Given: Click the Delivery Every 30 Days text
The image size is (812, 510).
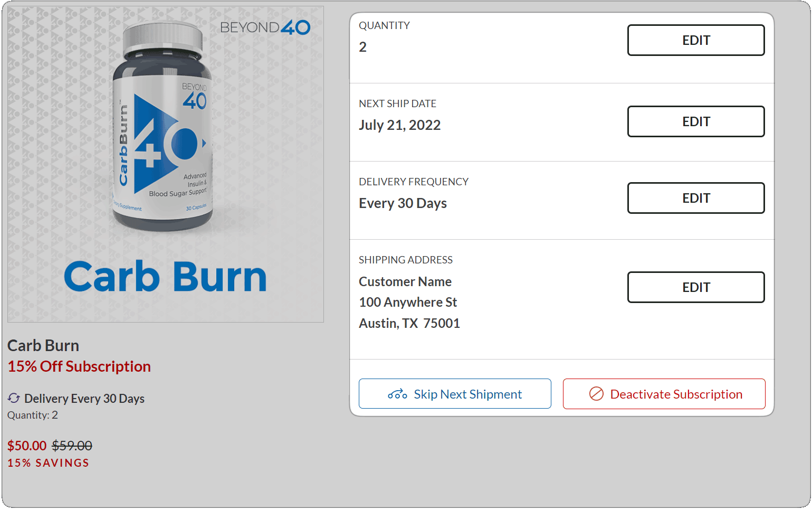Looking at the screenshot, I should click(x=84, y=399).
